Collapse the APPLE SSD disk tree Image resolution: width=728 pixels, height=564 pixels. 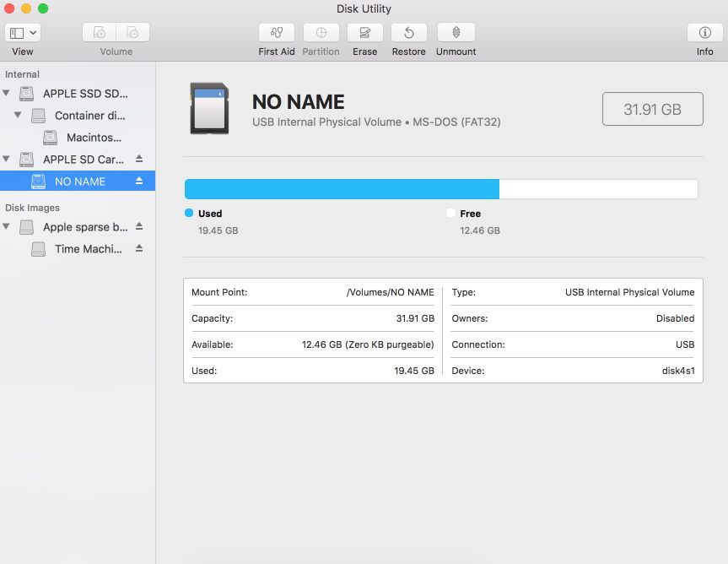[x=7, y=93]
